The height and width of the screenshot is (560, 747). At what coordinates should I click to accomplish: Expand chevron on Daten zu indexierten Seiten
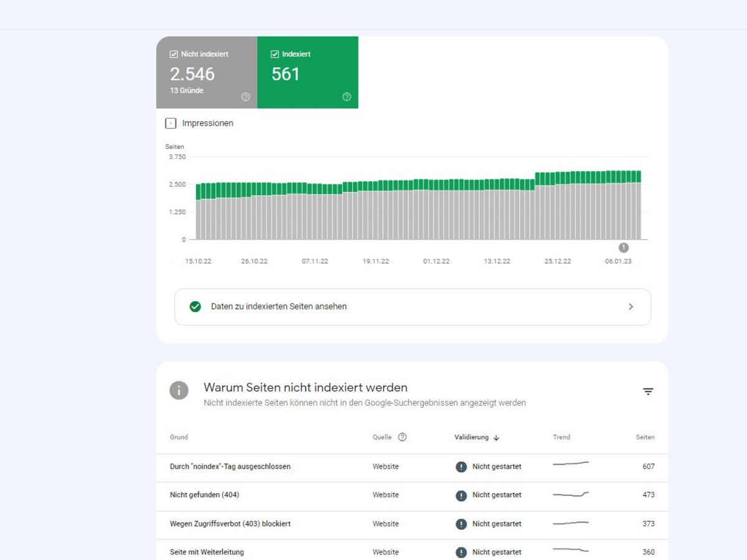[x=631, y=306]
